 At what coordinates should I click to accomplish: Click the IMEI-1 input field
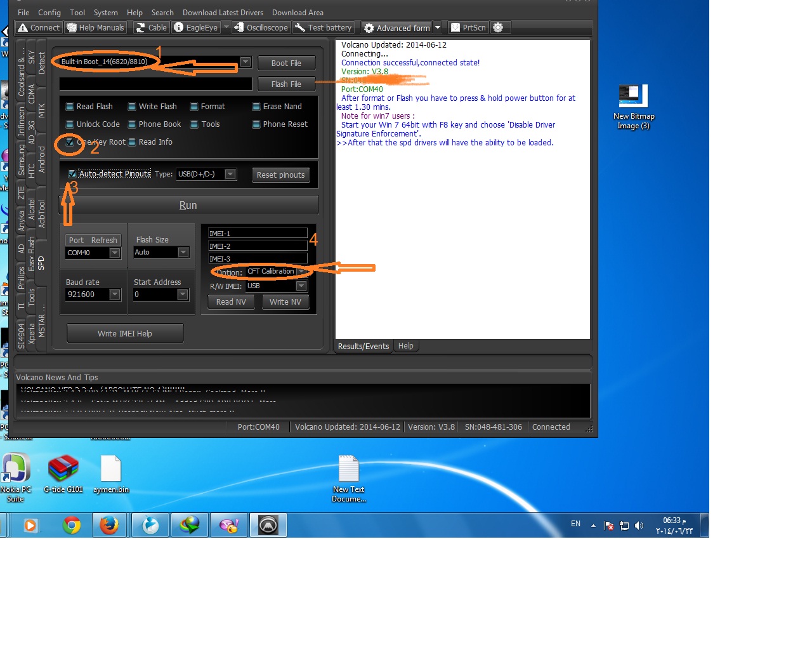(258, 233)
